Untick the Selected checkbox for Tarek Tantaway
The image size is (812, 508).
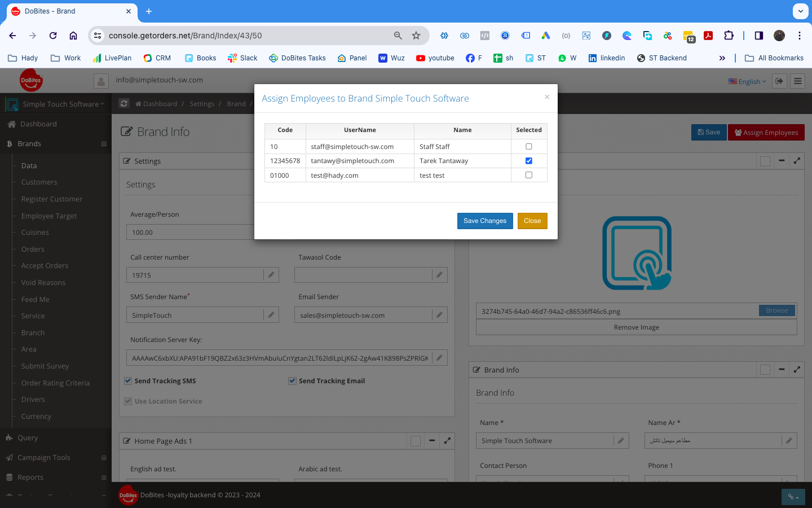528,161
